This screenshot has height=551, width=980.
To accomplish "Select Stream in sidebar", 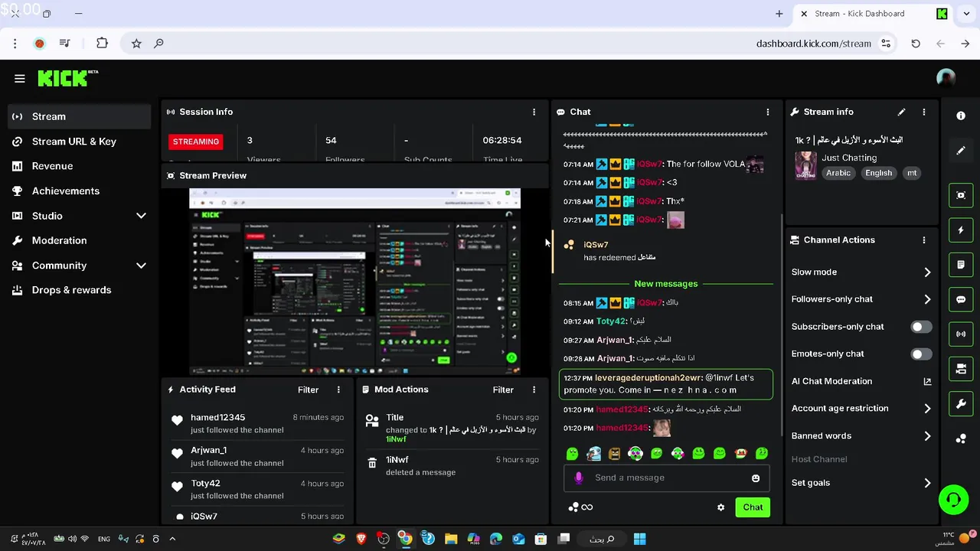I will (x=80, y=116).
